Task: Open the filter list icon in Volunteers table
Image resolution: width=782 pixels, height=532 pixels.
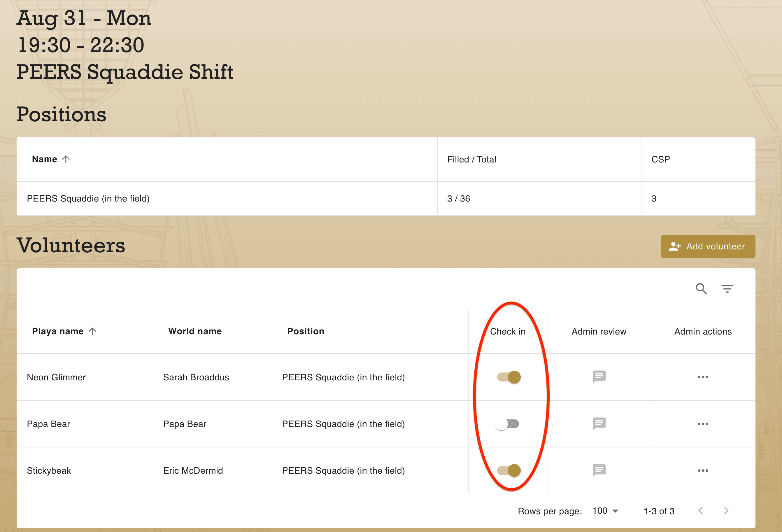Action: [x=727, y=289]
